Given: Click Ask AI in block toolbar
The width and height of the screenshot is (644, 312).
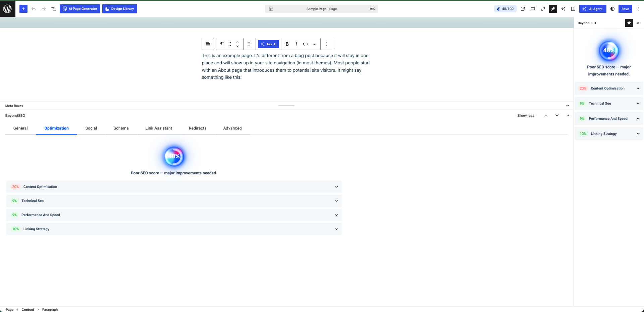Looking at the screenshot, I should point(268,44).
